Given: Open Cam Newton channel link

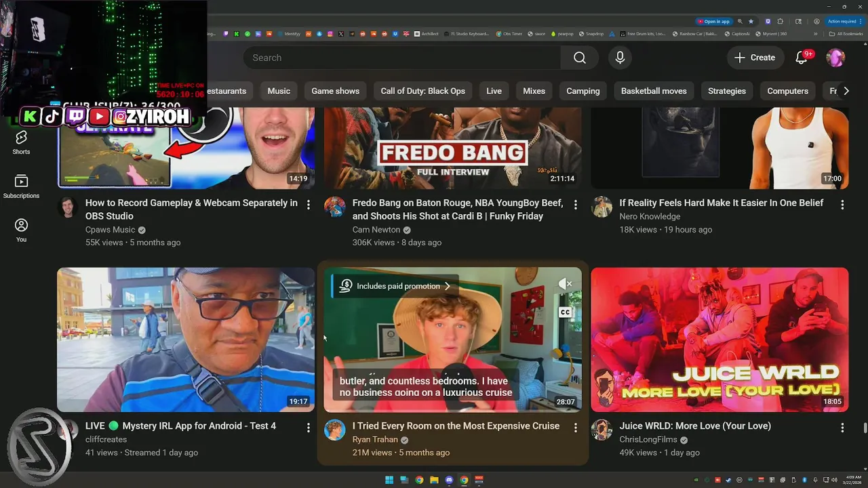Looking at the screenshot, I should click(376, 230).
